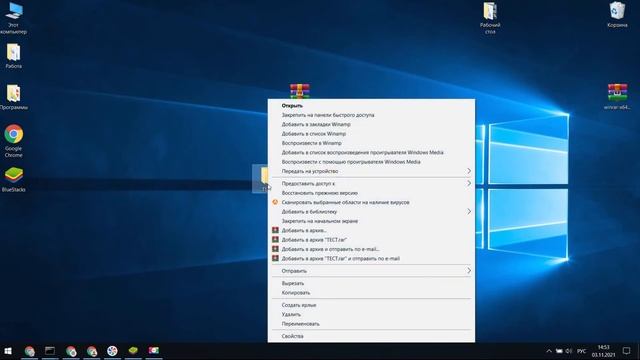640x360 pixels.
Task: Choose Переименовать in the context menu
Action: coord(371,324)
